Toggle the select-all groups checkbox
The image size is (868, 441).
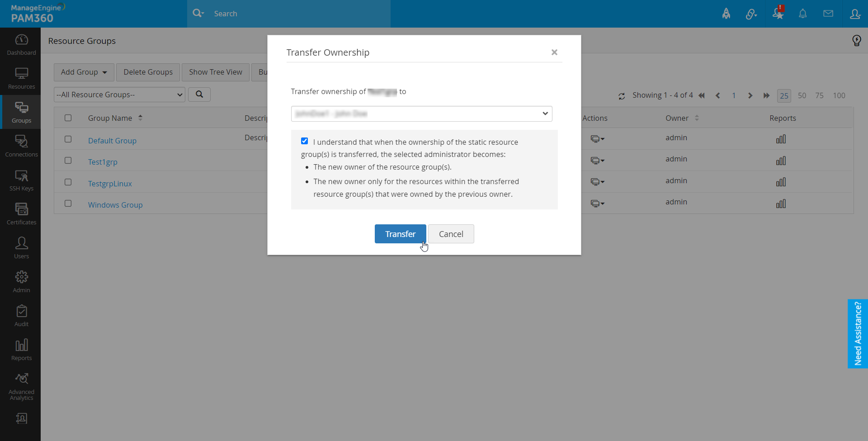point(68,118)
